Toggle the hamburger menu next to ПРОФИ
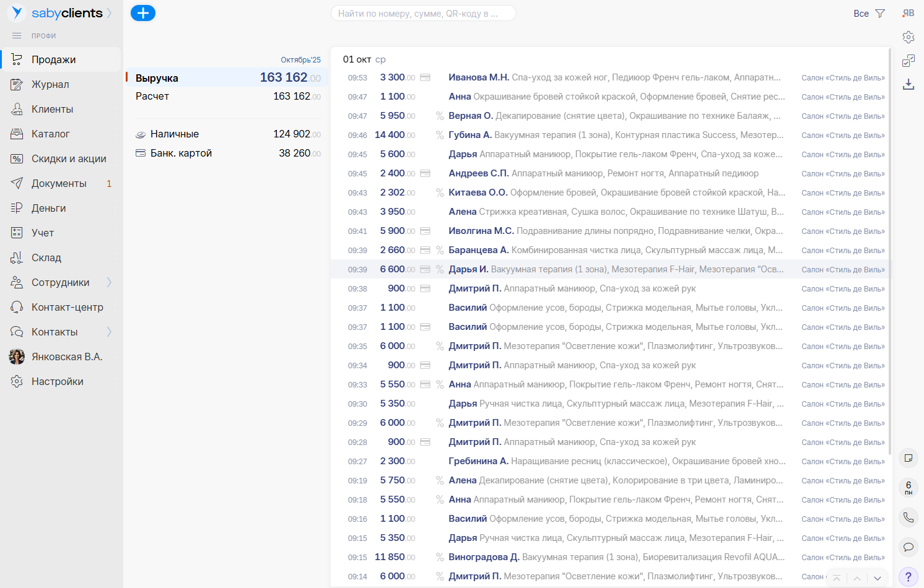This screenshot has height=588, width=924. tap(17, 36)
